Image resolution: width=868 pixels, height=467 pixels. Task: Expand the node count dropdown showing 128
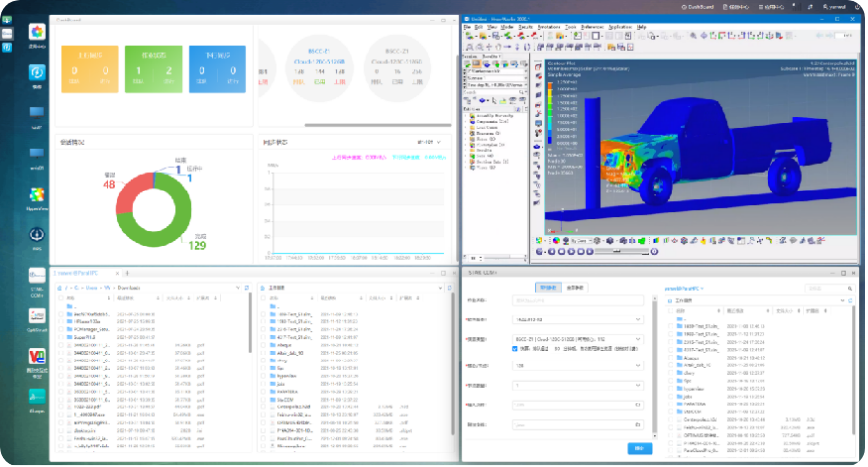577,365
